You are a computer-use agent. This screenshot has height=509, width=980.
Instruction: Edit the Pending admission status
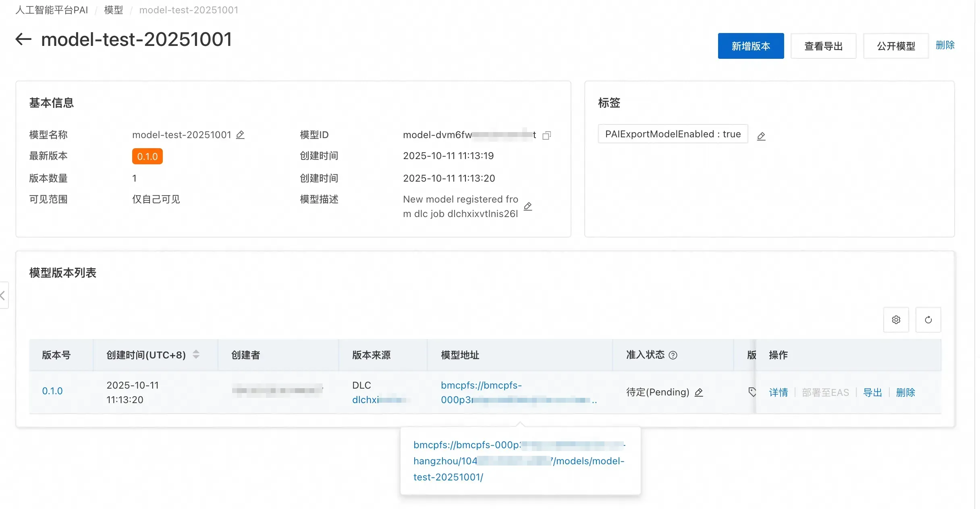[699, 392]
